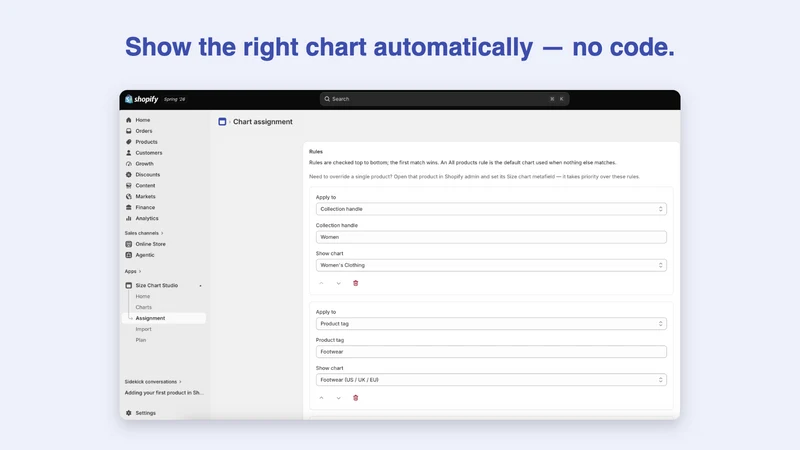This screenshot has width=800, height=450.
Task: Open Apply to dropdown showing Product tag
Action: coord(491,323)
